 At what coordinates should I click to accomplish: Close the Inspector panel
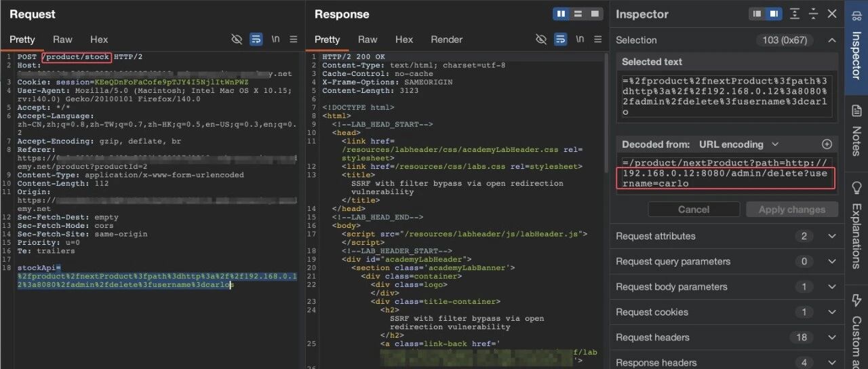click(832, 14)
